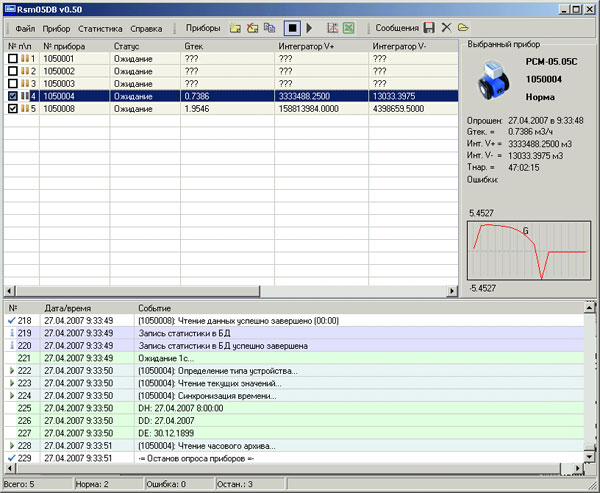Click the delete device folder icon
Screen dimensions: 600x493
tap(251, 29)
